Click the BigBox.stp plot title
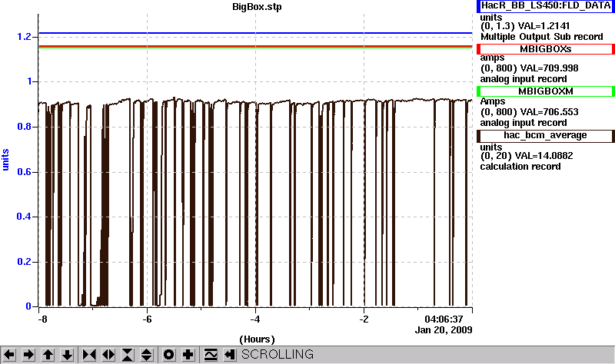 [x=257, y=7]
